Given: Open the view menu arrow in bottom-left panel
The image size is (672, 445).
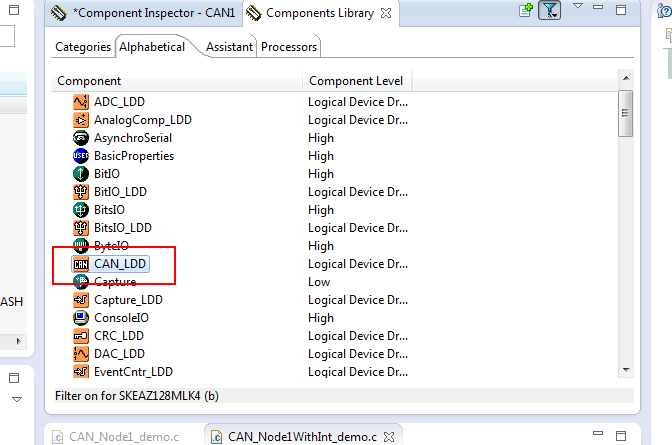Looking at the screenshot, I should (x=16, y=400).
